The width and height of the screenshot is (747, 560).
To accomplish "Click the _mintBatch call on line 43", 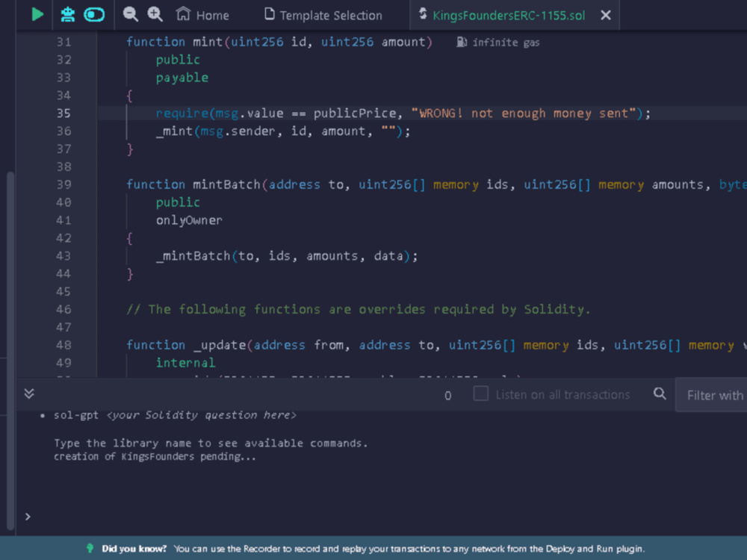I will point(287,256).
